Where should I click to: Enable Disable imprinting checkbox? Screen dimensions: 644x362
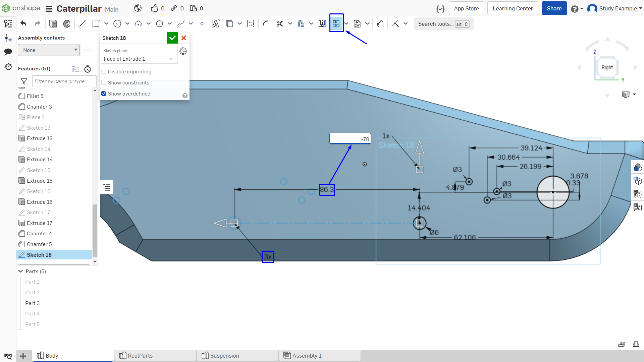coord(104,71)
